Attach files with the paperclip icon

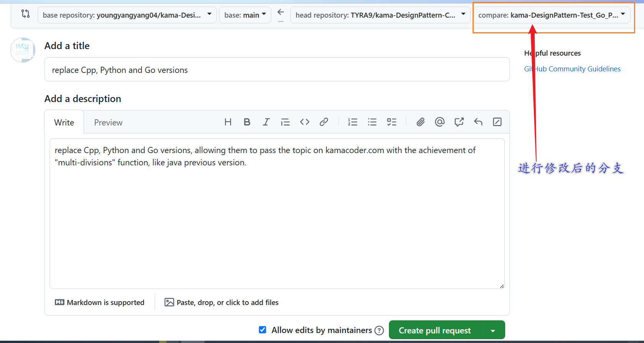(x=421, y=122)
